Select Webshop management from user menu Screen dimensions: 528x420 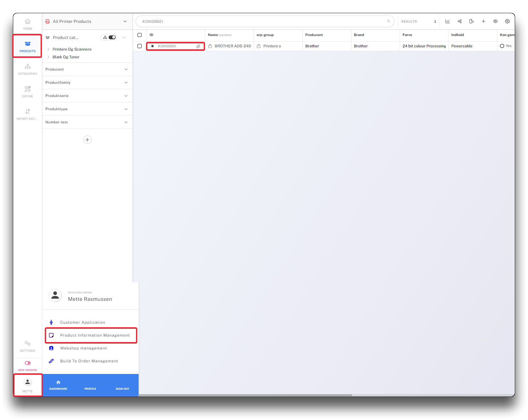(83, 348)
